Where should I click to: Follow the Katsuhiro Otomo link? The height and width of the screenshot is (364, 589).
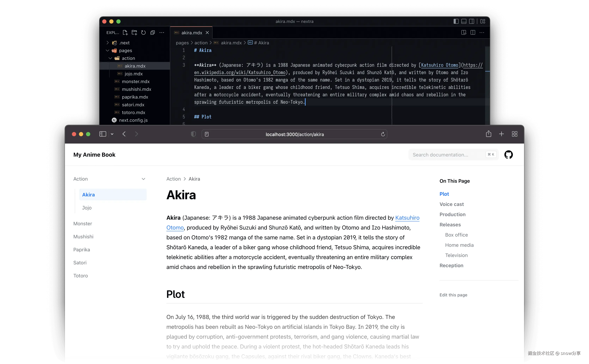click(x=407, y=218)
